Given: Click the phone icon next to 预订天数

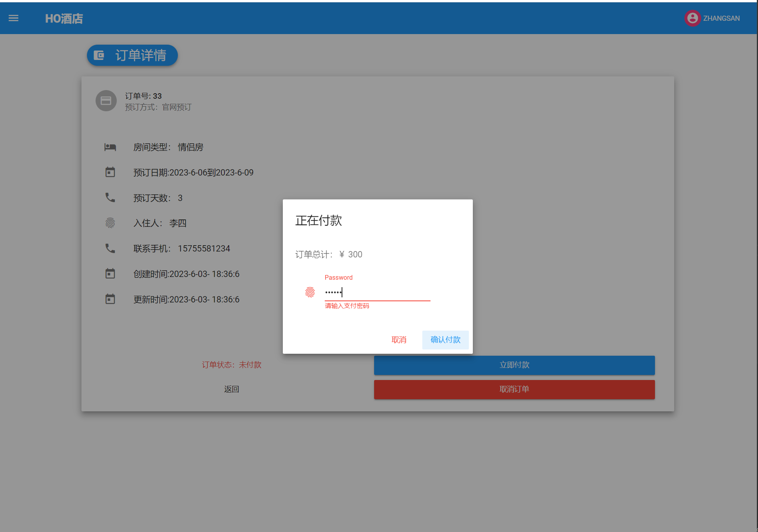Looking at the screenshot, I should coord(110,197).
